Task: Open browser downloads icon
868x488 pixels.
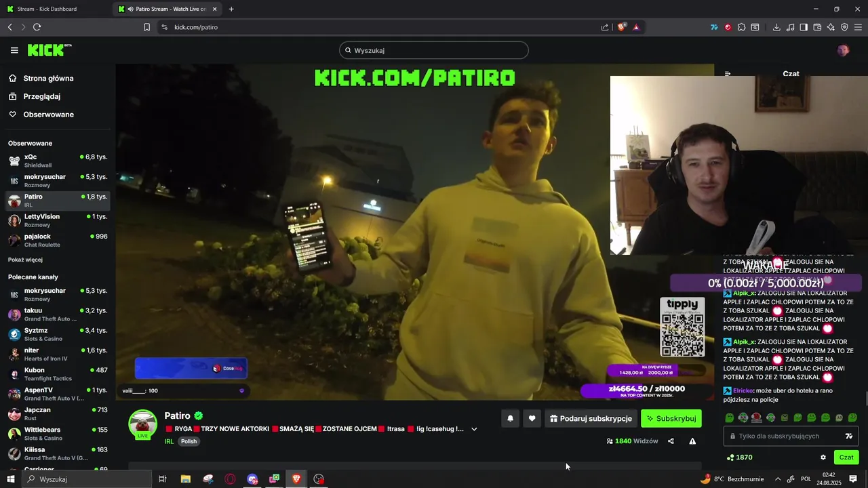Action: click(x=776, y=27)
